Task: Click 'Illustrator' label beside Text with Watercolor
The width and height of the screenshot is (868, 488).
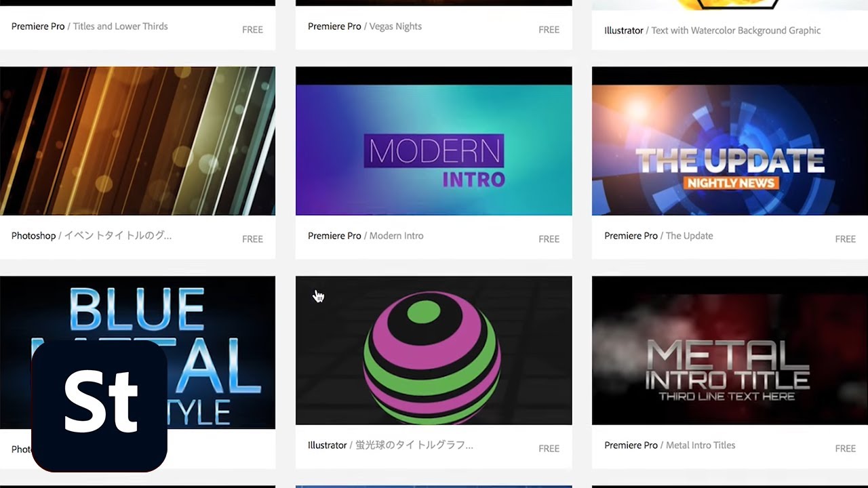Action: 624,30
